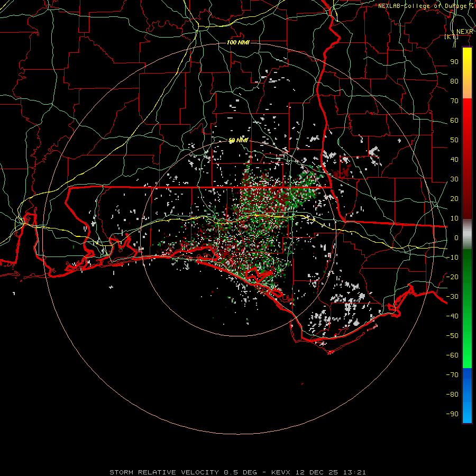Viewport: 476px width, 476px height.
Task: Click the 50 tick label on the color scale
Action: [x=454, y=140]
